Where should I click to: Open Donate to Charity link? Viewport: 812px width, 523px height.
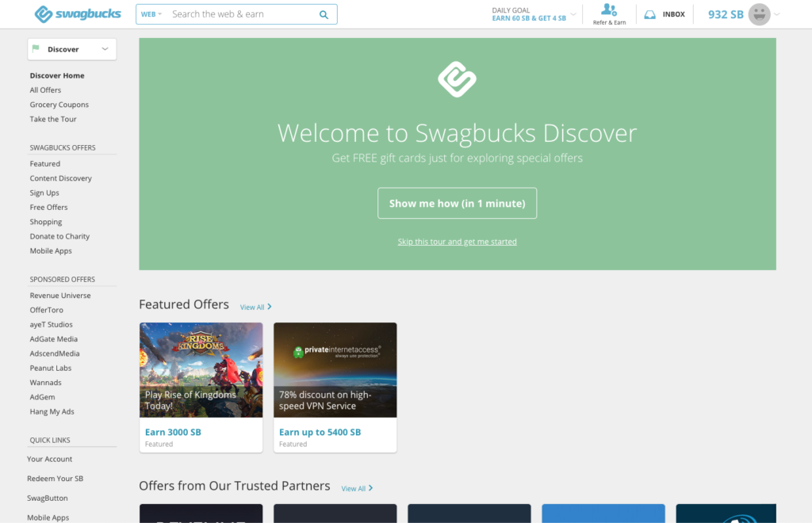59,236
